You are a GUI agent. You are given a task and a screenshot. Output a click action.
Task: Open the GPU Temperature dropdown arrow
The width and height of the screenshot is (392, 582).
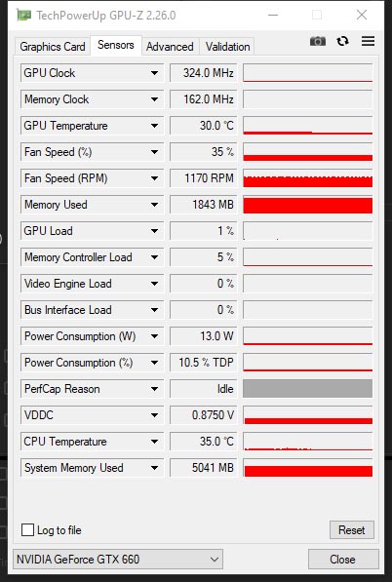(154, 126)
